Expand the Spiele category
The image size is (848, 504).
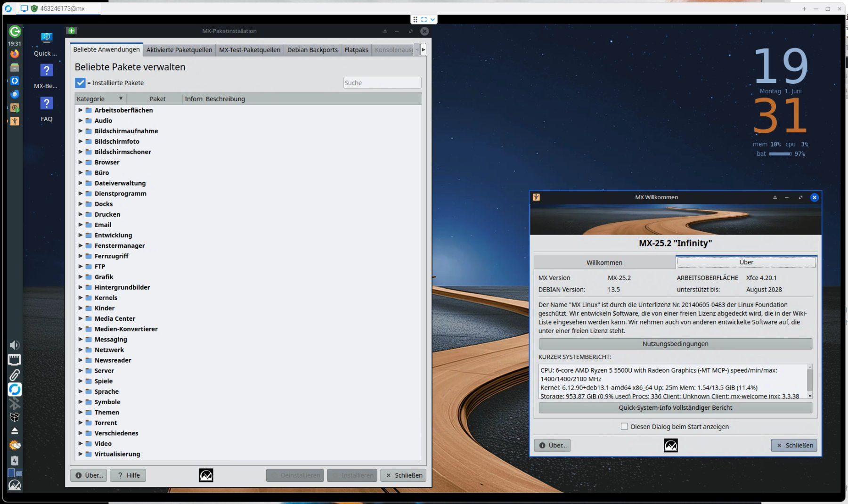81,381
